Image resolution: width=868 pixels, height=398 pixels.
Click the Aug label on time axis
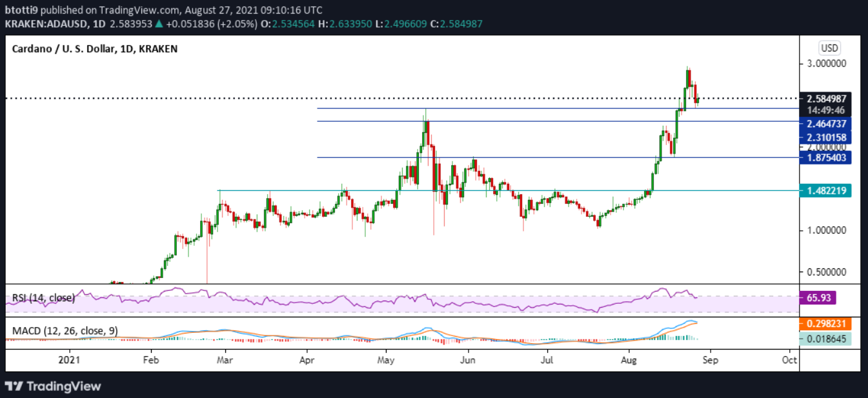(x=632, y=359)
